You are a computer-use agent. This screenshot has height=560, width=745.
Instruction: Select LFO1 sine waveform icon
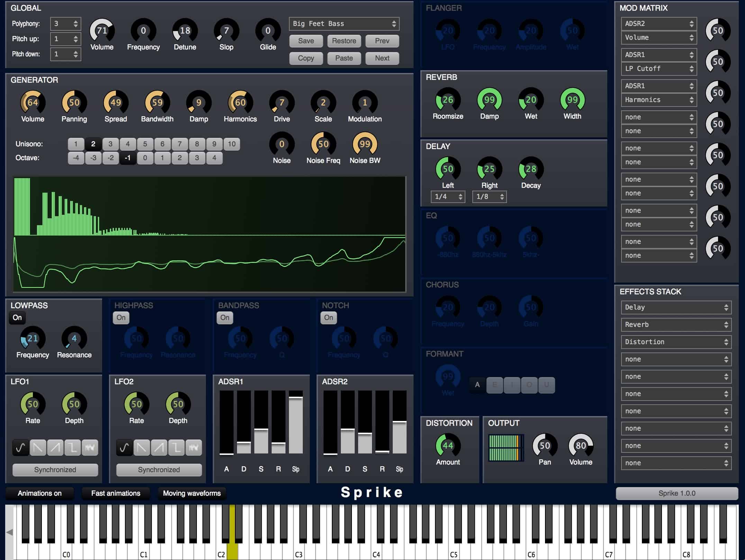pos(20,448)
